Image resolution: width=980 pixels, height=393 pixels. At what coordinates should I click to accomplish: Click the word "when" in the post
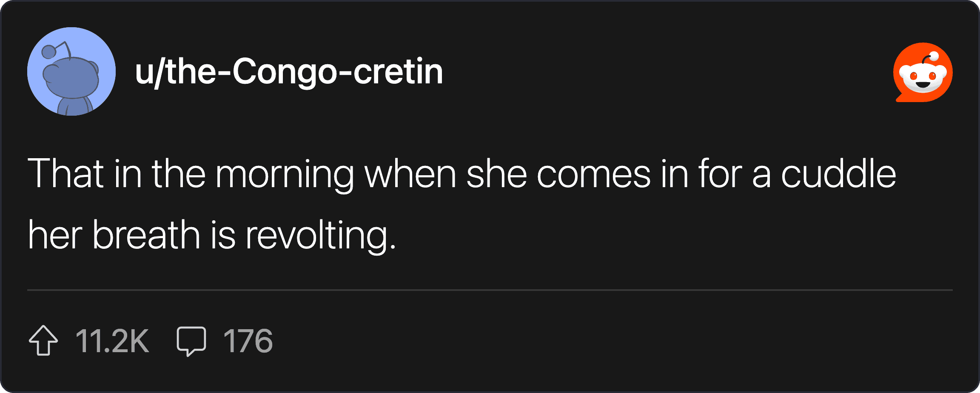pos(410,174)
